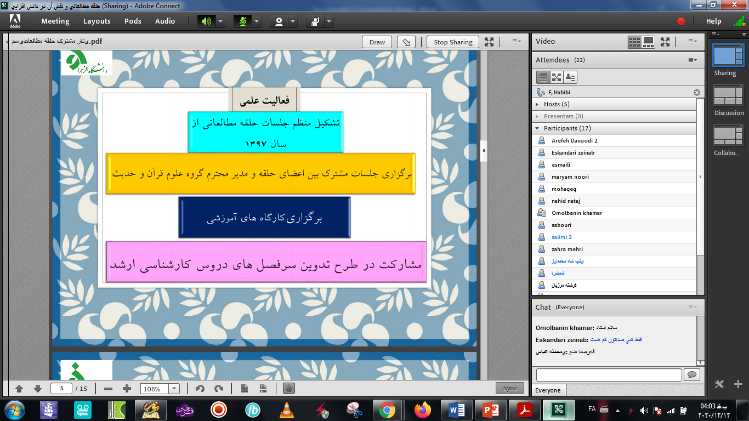
Task: Toggle the webcam icon in toolbar
Action: [x=279, y=22]
